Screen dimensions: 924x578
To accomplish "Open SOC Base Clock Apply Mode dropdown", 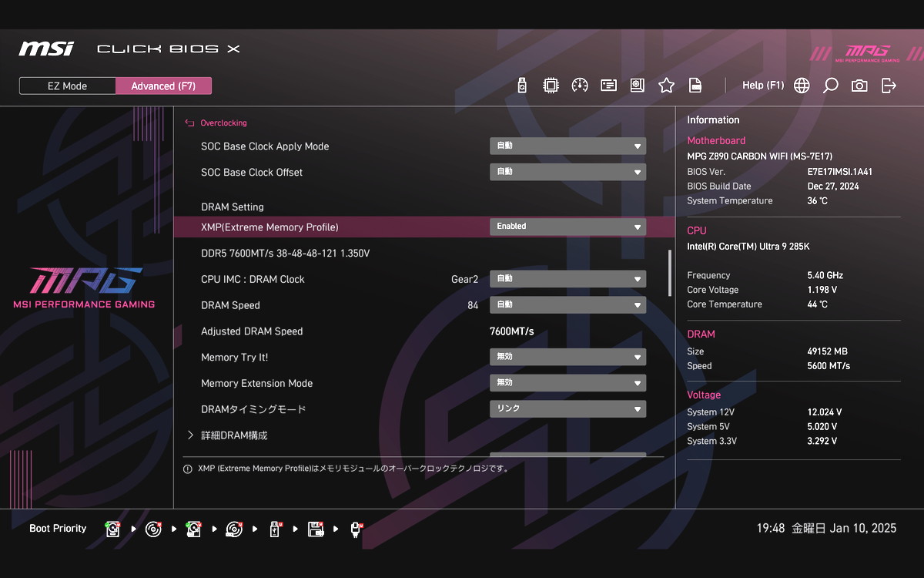I will 567,146.
